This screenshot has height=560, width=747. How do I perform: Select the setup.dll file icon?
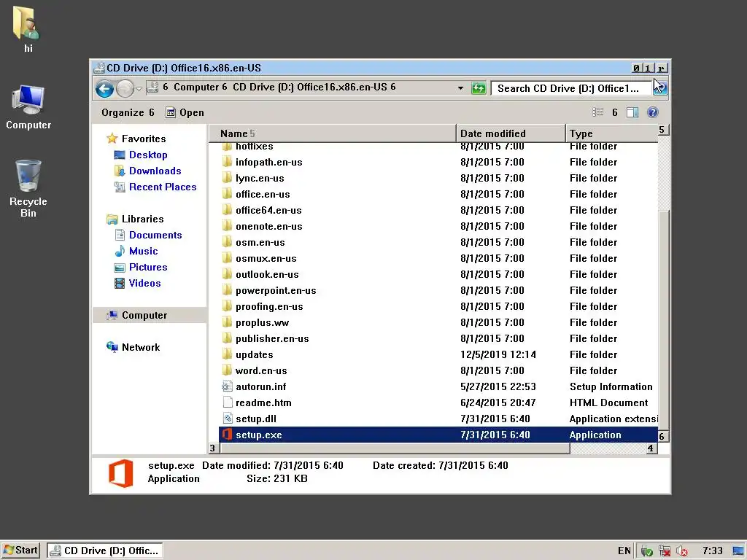[x=228, y=419]
